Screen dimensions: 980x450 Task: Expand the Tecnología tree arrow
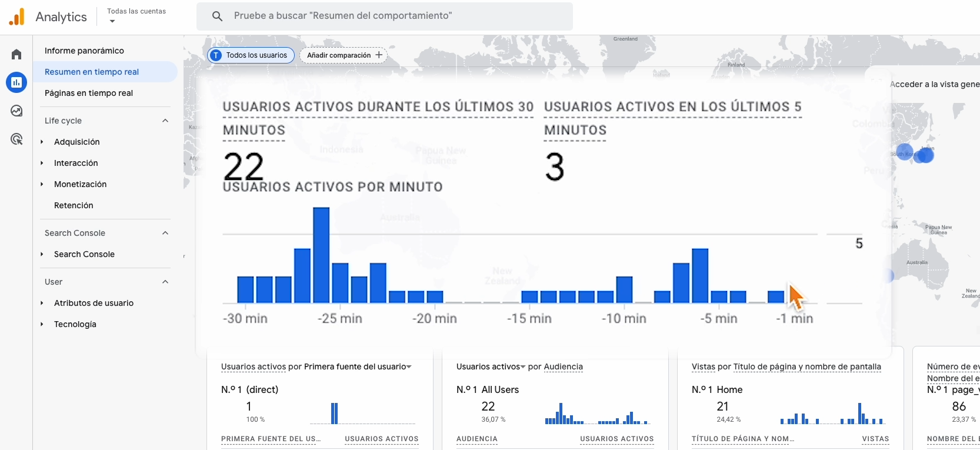(x=42, y=324)
